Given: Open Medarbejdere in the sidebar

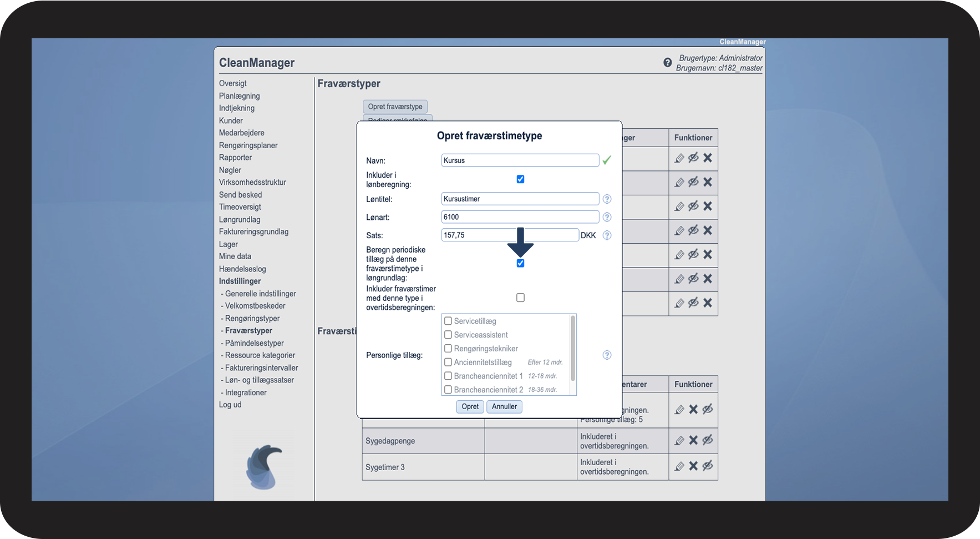Looking at the screenshot, I should (x=242, y=133).
